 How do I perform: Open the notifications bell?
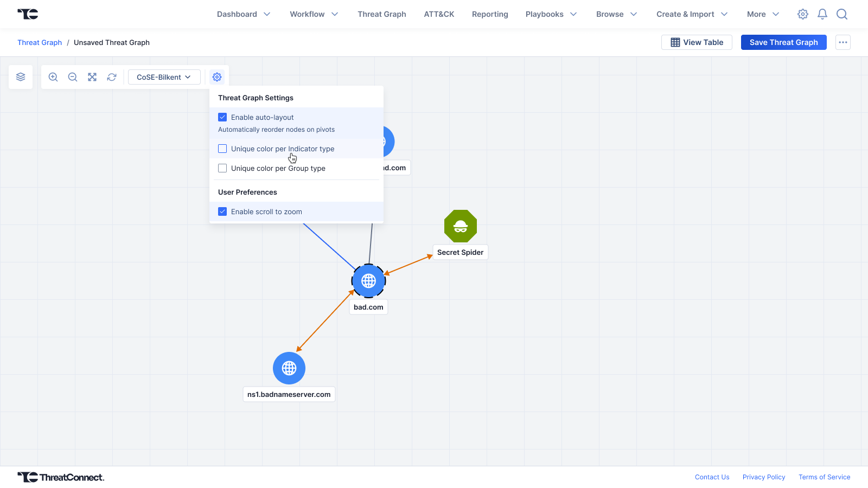tap(822, 14)
